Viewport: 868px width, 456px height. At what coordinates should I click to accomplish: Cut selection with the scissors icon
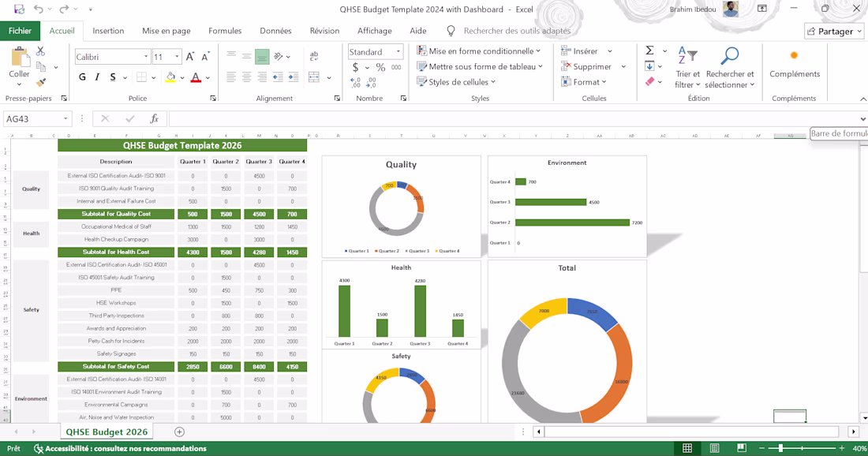[x=40, y=51]
